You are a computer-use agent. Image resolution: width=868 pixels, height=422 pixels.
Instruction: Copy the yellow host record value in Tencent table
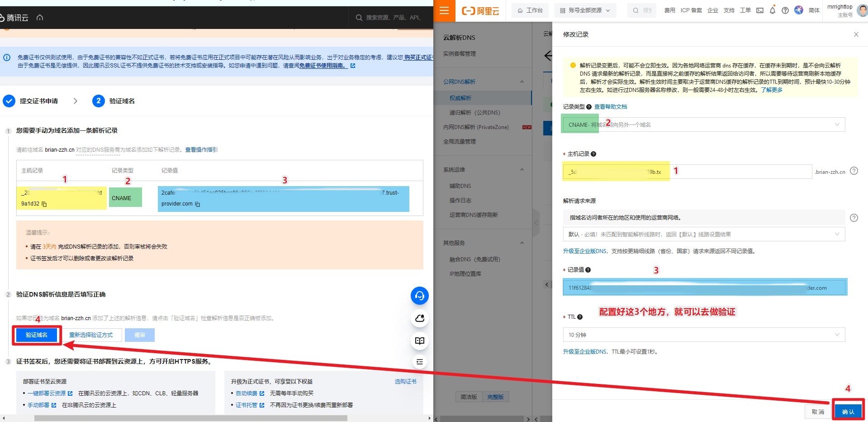[x=44, y=204]
